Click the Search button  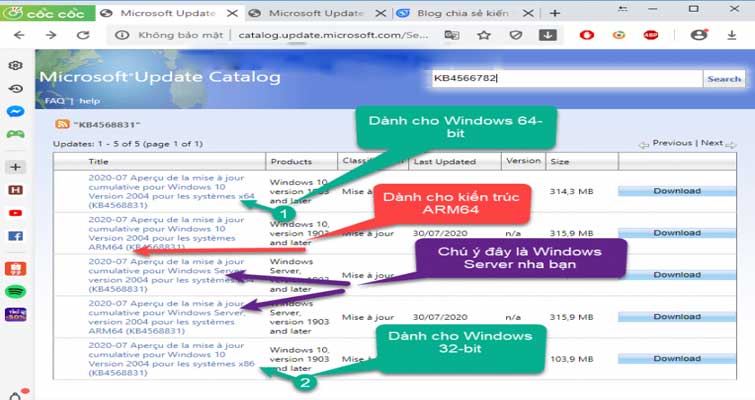[x=724, y=78]
